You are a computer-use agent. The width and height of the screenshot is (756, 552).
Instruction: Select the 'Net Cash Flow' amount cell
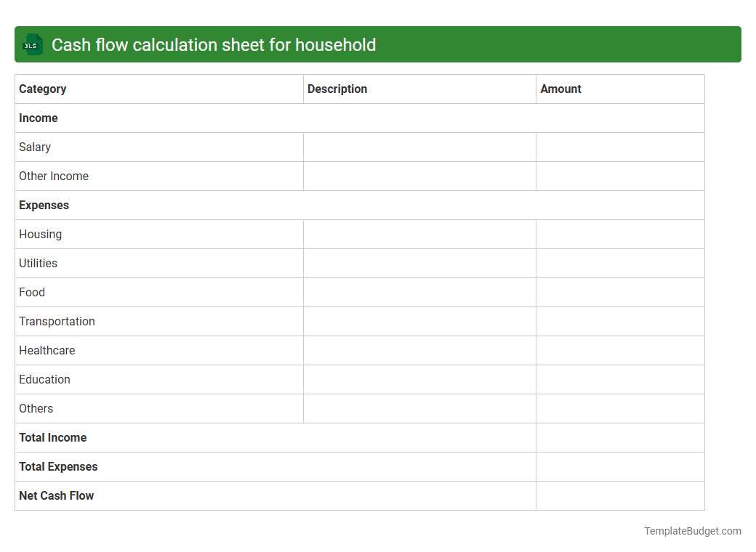[619, 495]
